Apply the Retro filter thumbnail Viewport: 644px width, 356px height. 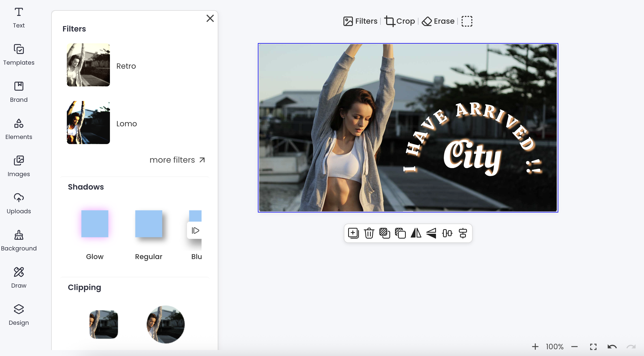pos(88,65)
